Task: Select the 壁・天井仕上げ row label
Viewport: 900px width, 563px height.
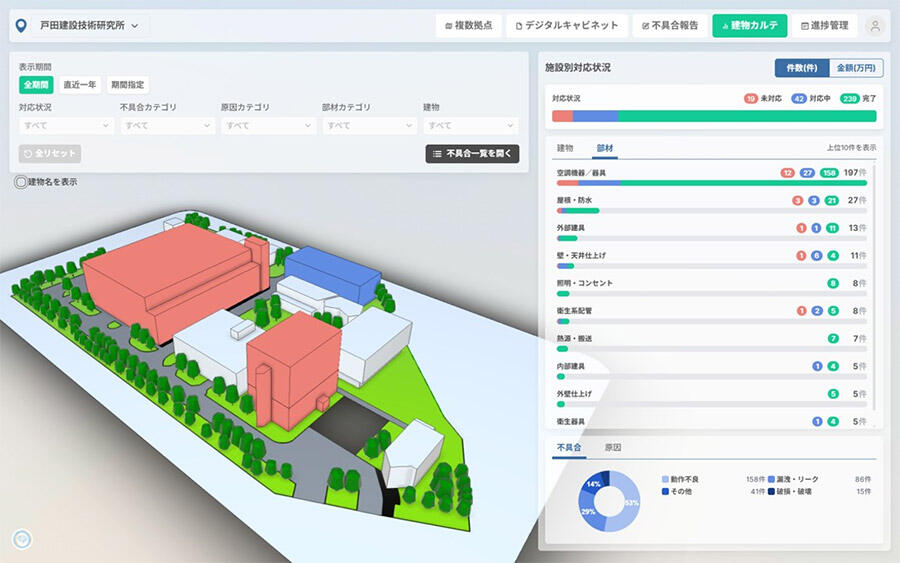Action: 581,255
